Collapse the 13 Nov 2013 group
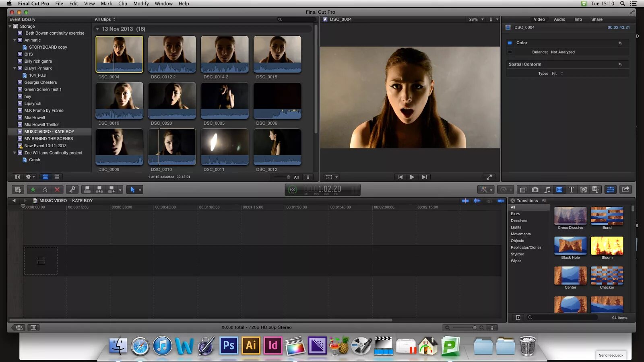Image resolution: width=644 pixels, height=362 pixels. 97,29
